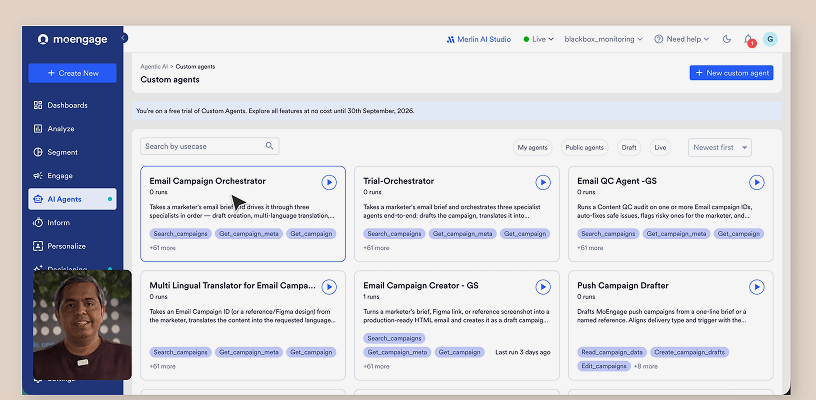Open the Email Campaign Creator - GS title
This screenshot has height=400, width=816.
click(x=421, y=286)
